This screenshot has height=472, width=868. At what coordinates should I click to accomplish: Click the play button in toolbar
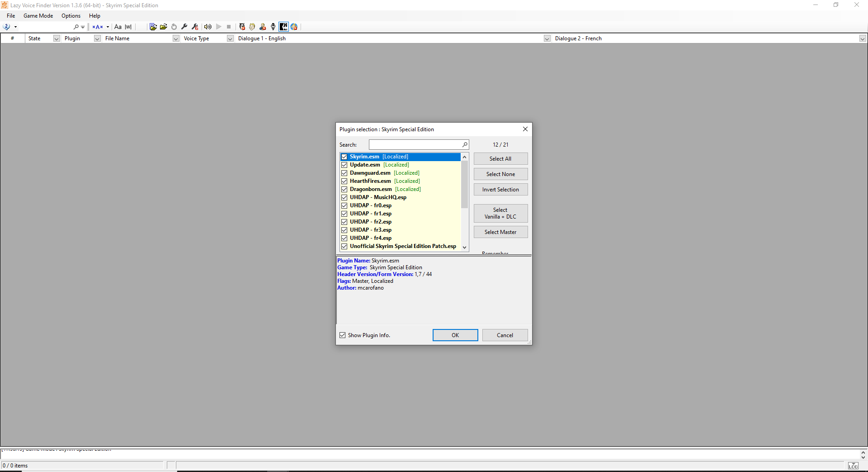[219, 27]
